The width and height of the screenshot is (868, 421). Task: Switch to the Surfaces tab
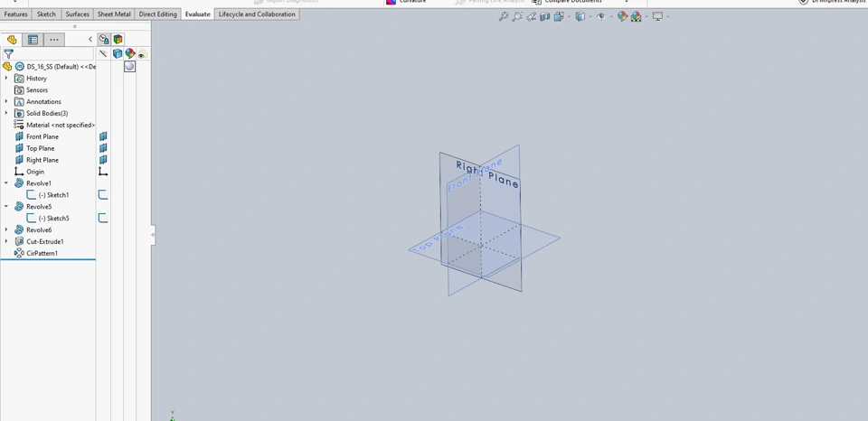(78, 14)
